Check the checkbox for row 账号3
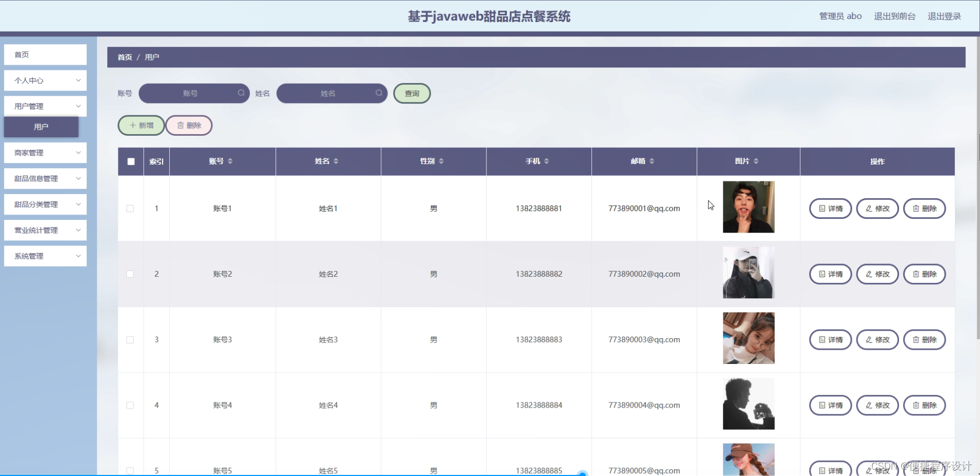 point(130,340)
